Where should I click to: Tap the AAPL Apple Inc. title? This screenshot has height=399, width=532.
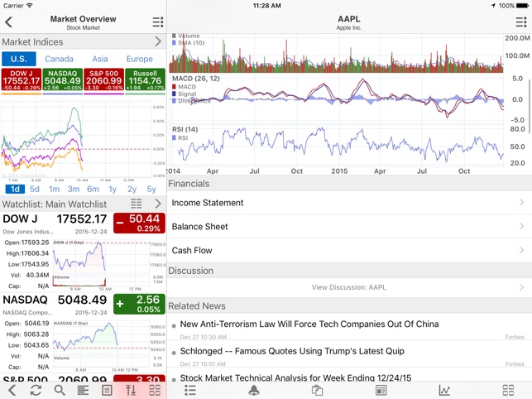(349, 22)
